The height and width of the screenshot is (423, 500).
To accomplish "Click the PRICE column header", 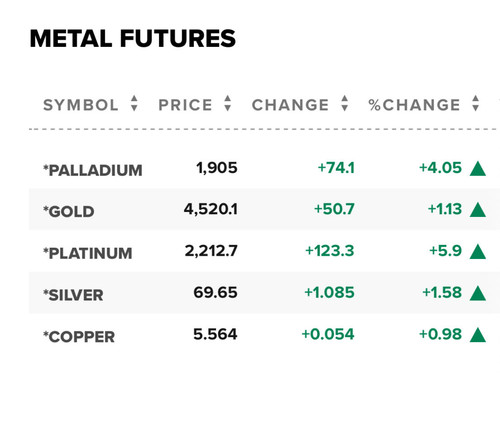I will point(185,105).
